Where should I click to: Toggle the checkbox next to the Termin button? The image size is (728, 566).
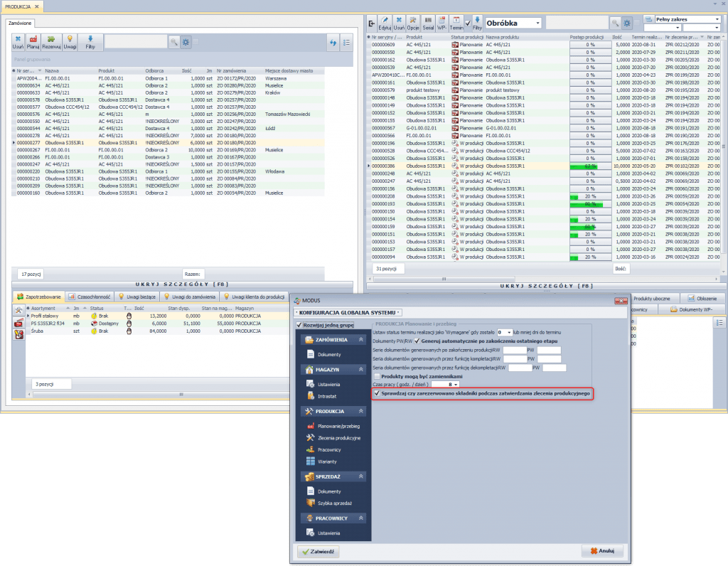click(x=468, y=23)
